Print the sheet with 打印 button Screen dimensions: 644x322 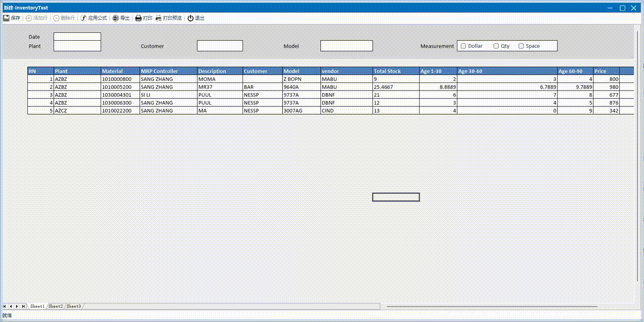click(x=143, y=18)
